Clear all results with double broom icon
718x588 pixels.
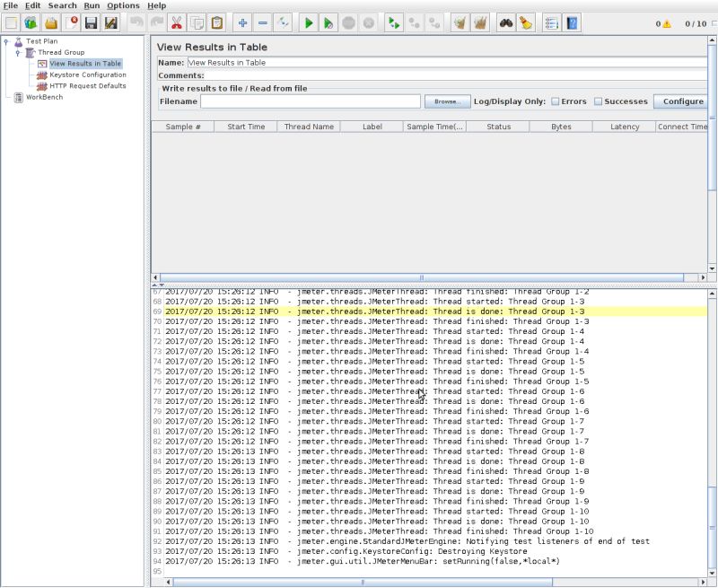tap(480, 23)
